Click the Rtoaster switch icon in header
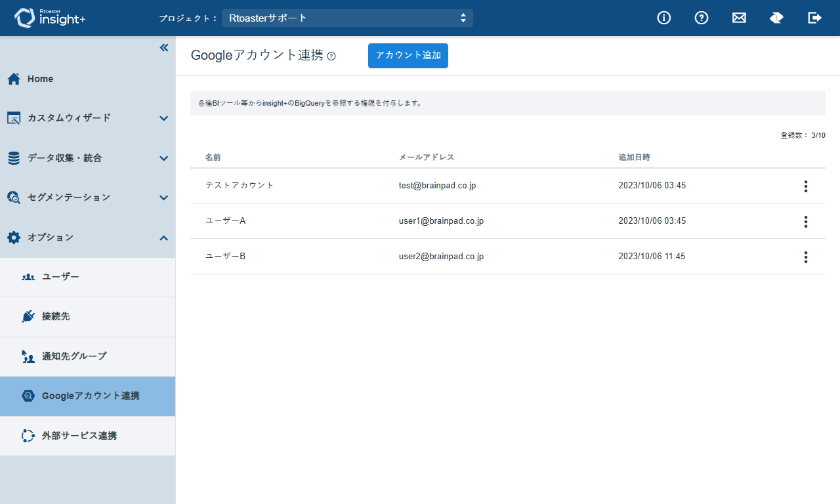This screenshot has height=504, width=840. coord(776,18)
